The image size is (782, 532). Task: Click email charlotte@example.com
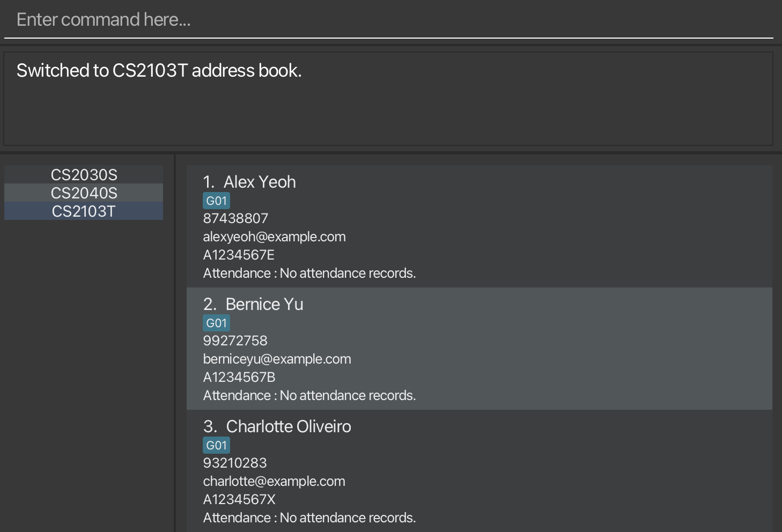coord(274,481)
